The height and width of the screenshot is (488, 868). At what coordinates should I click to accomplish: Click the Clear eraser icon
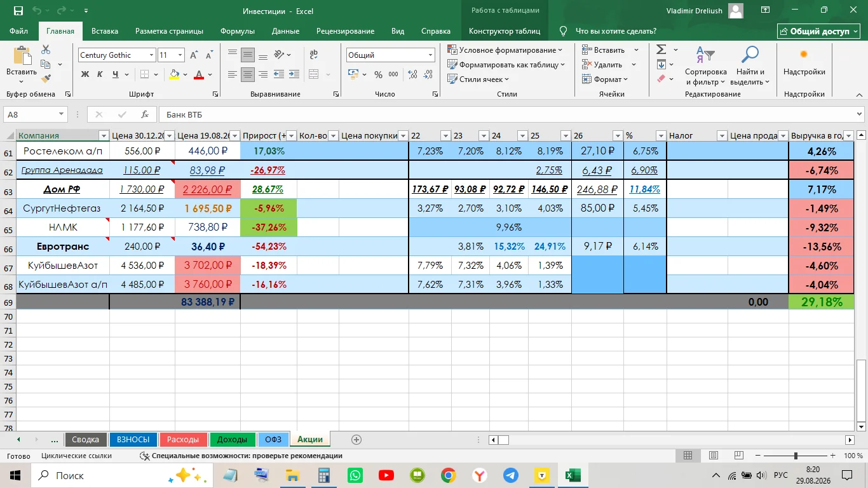[x=661, y=79]
